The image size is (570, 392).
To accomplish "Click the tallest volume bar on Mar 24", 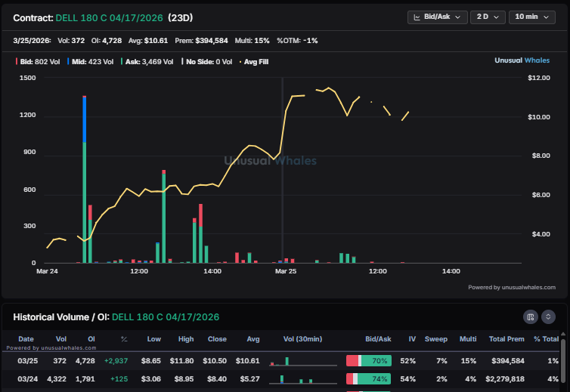I will (85, 180).
